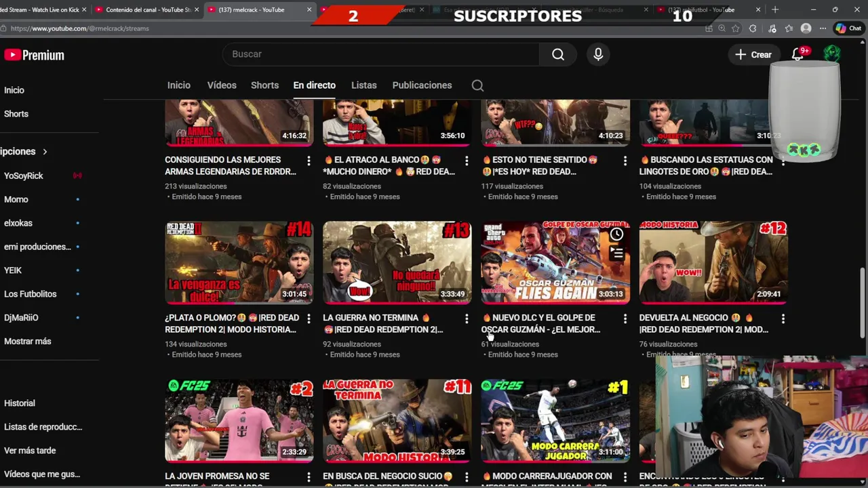Click the YouTube Premium logo
Image resolution: width=868 pixels, height=488 pixels.
click(34, 55)
